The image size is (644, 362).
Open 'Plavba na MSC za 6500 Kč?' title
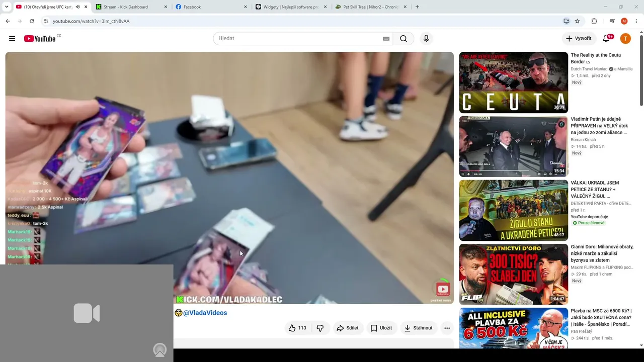601,317
